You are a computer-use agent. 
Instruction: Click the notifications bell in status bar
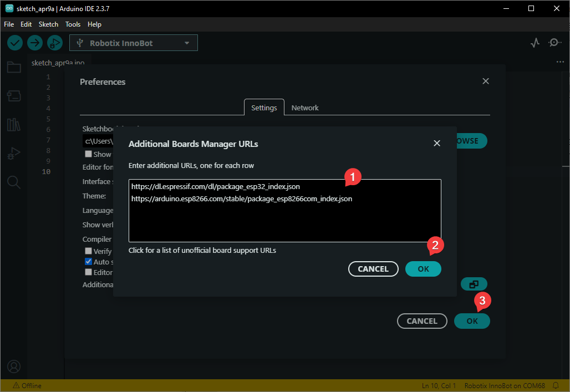[x=556, y=385]
